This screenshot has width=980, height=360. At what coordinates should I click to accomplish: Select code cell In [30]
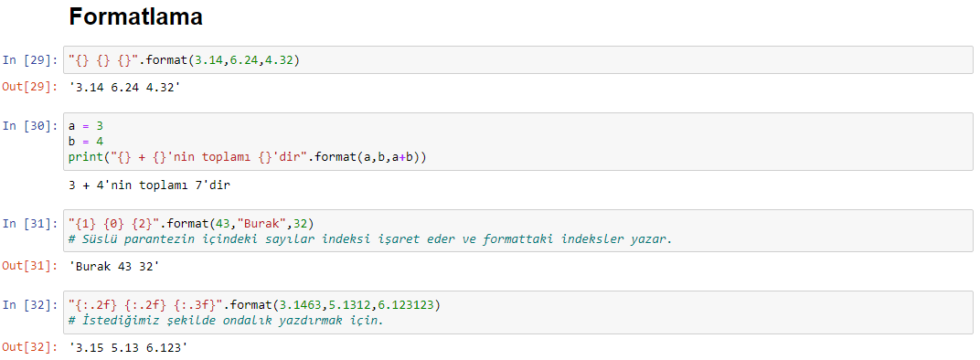point(518,142)
